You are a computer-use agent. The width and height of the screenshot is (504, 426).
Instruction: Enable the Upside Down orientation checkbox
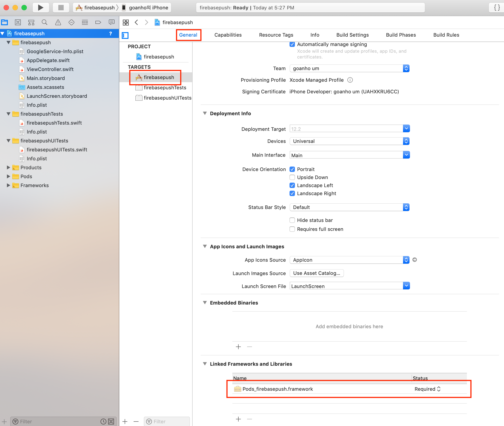292,177
